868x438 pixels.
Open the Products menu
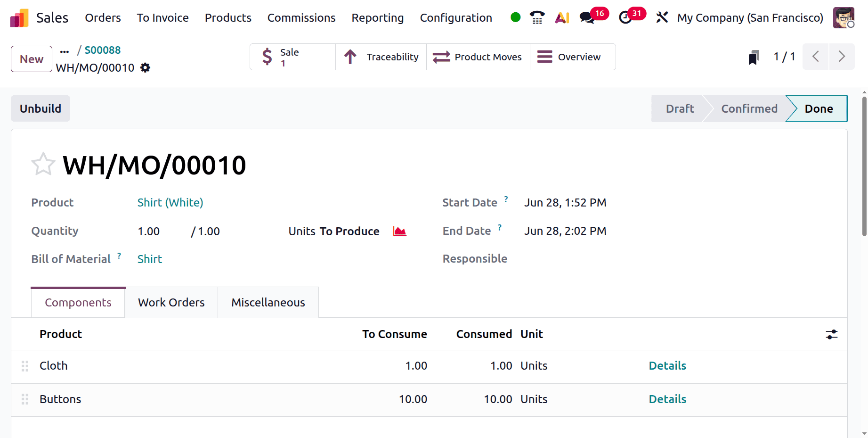pos(228,18)
